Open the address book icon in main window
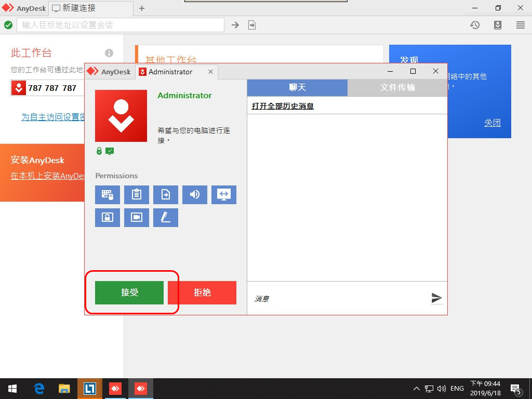Screen dimensions: 532x399 point(498,25)
